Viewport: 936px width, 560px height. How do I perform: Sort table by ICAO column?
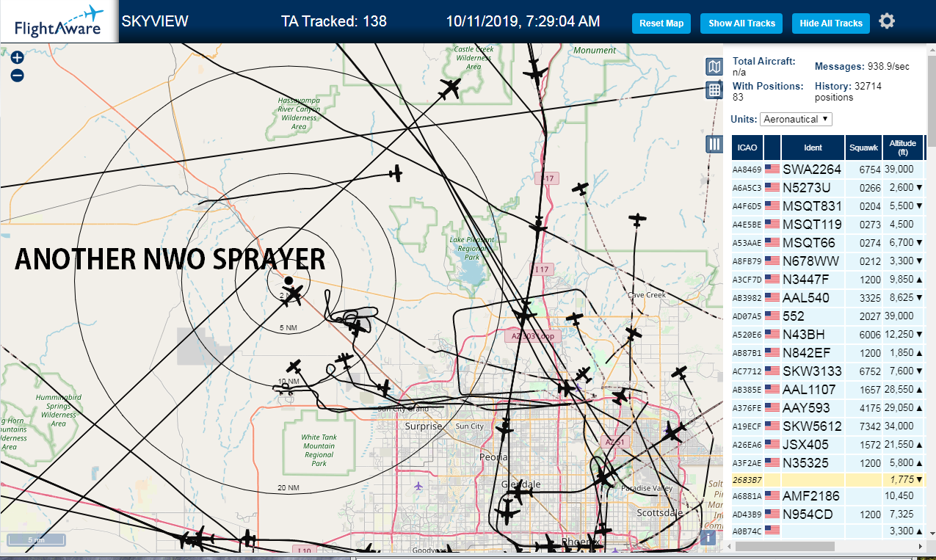click(x=747, y=148)
